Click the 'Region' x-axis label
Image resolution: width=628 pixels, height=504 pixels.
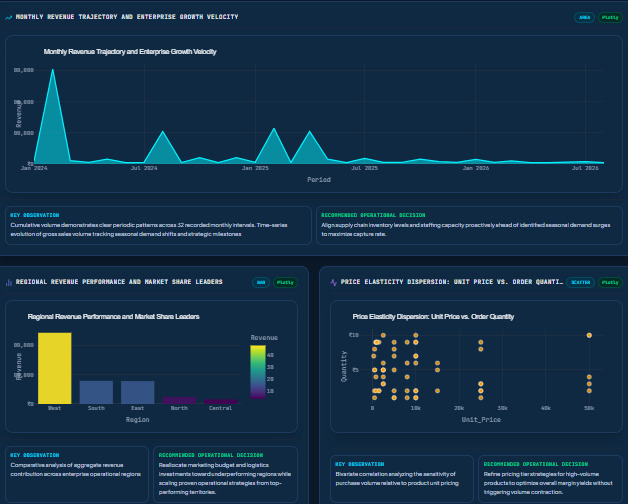137,419
